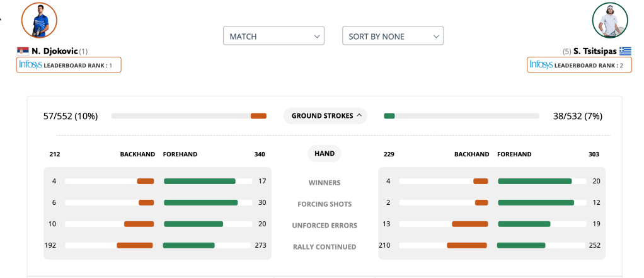Open the MATCH dropdown
The height and width of the screenshot is (278, 644).
pos(273,36)
